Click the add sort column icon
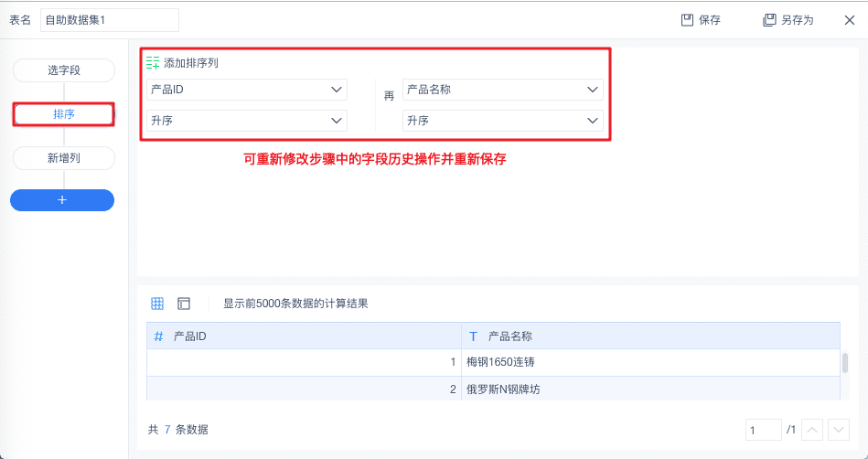Screen dimensions: 868x459 click(153, 62)
